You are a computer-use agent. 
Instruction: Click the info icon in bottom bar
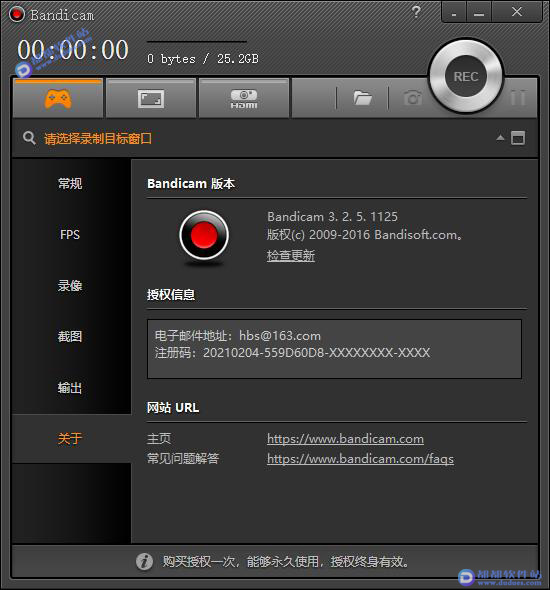(144, 562)
